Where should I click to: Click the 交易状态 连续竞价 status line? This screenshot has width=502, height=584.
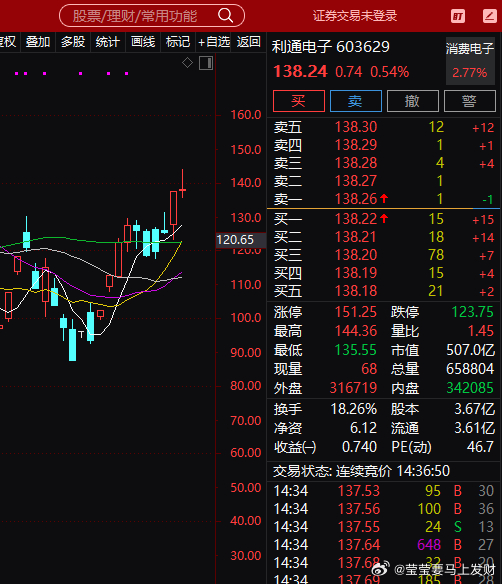click(x=361, y=471)
